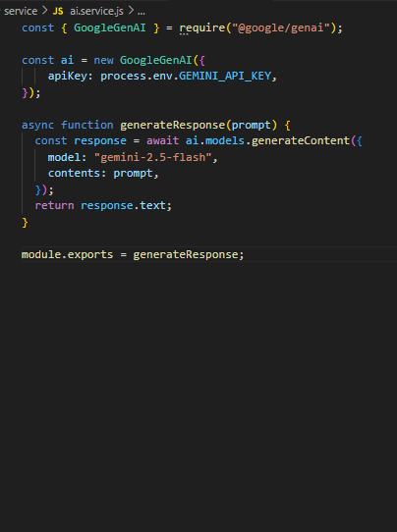Click the breadcrumb chevron after ai.service.js

tap(131, 11)
